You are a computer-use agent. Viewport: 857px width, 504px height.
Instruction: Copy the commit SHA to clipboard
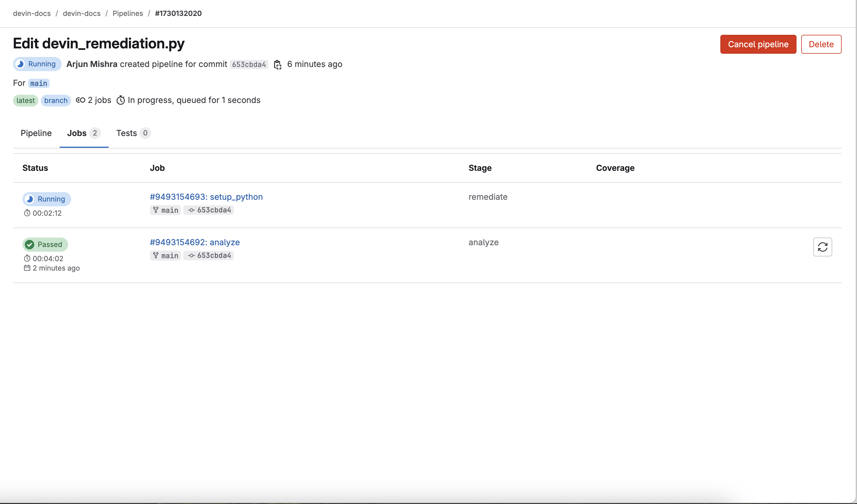coord(278,64)
